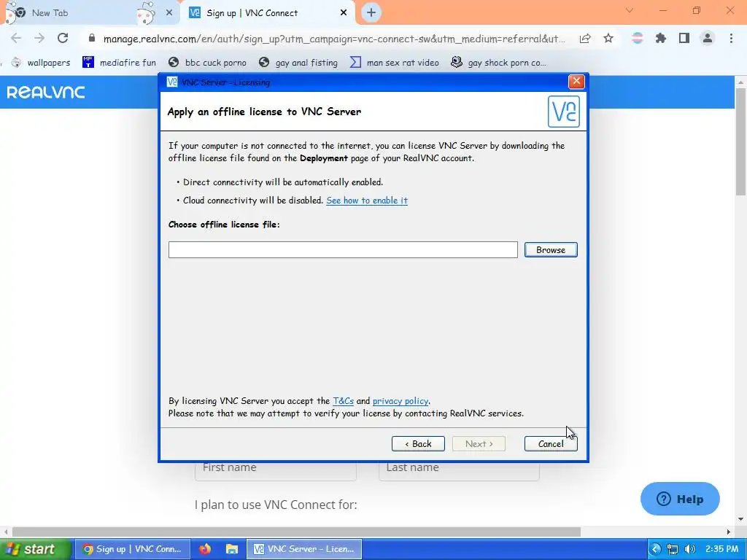Open the privacy policy link
This screenshot has width=747, height=560.
[400, 401]
